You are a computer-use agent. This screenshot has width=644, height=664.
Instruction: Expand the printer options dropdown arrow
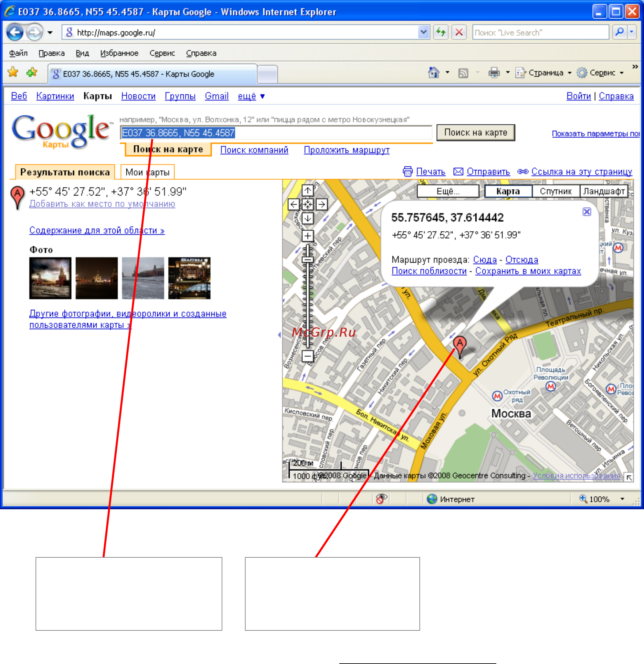507,72
